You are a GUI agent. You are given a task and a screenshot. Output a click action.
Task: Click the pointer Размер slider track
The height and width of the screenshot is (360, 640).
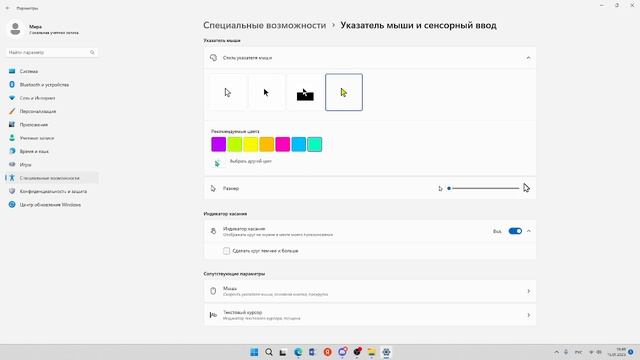coord(484,189)
